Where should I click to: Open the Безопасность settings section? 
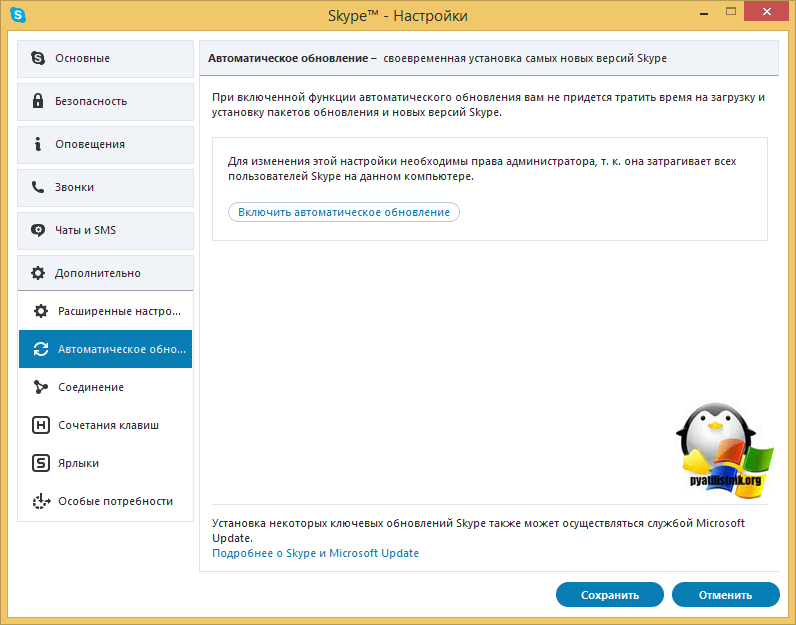click(x=106, y=102)
